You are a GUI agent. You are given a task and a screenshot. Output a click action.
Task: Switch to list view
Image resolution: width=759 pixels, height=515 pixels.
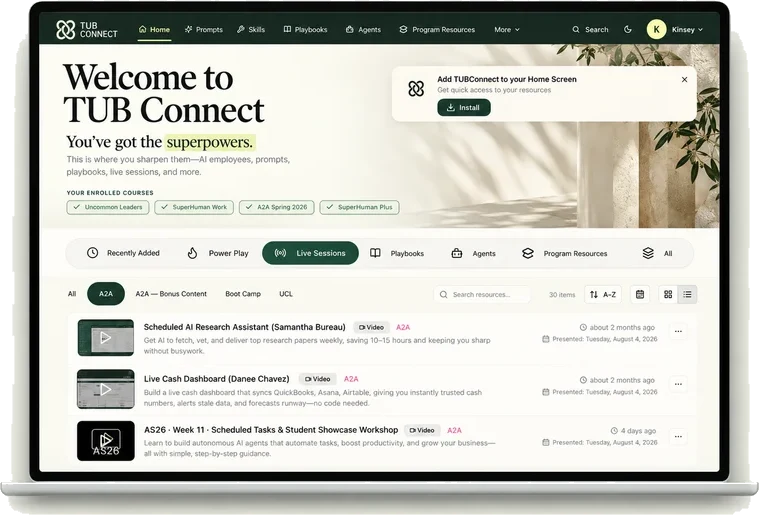pos(687,294)
